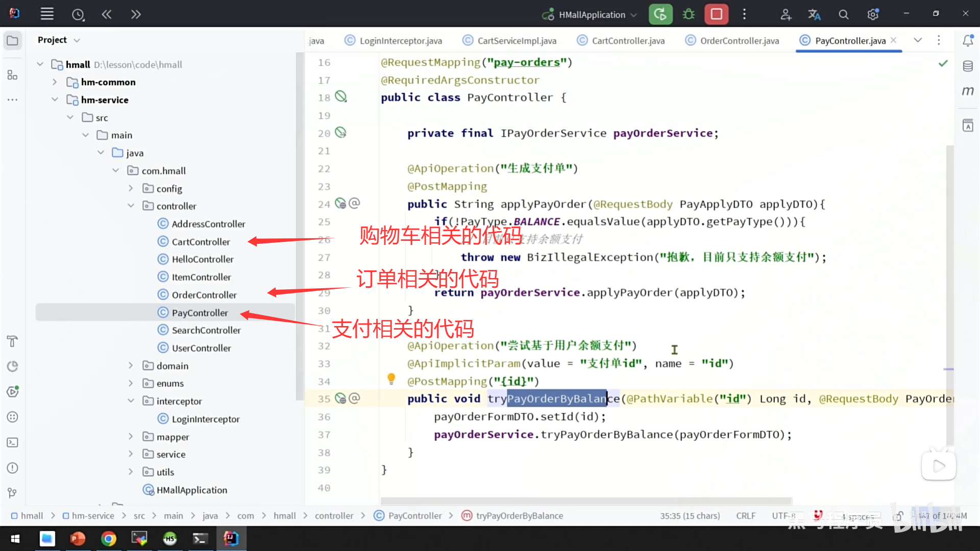Collapse the controller package folder

point(131,206)
